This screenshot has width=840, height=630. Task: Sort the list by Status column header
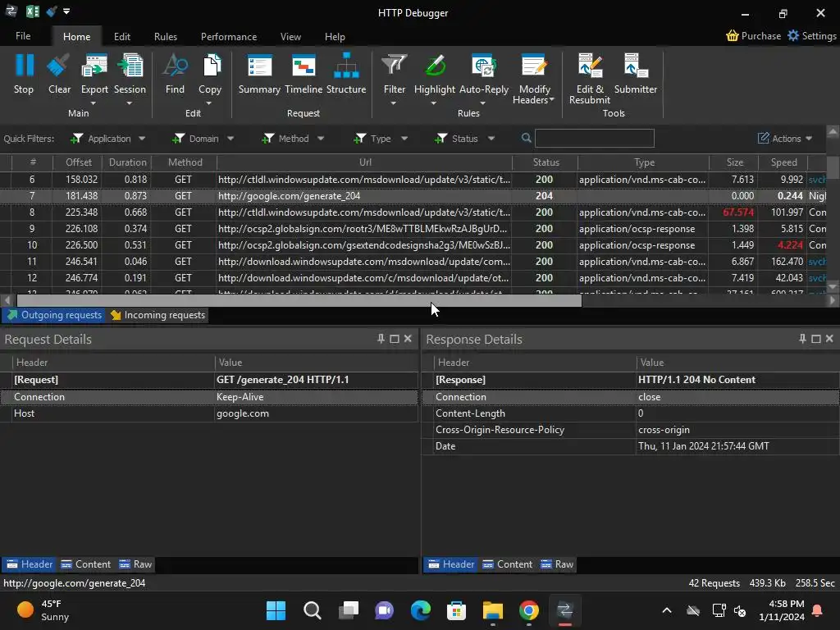[x=546, y=162]
